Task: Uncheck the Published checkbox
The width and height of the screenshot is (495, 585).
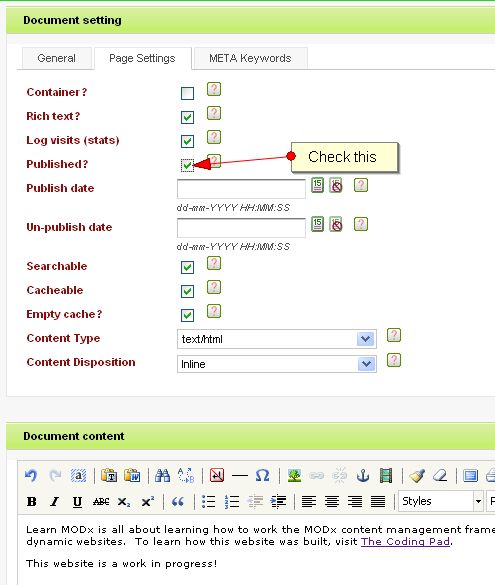Action: 187,165
